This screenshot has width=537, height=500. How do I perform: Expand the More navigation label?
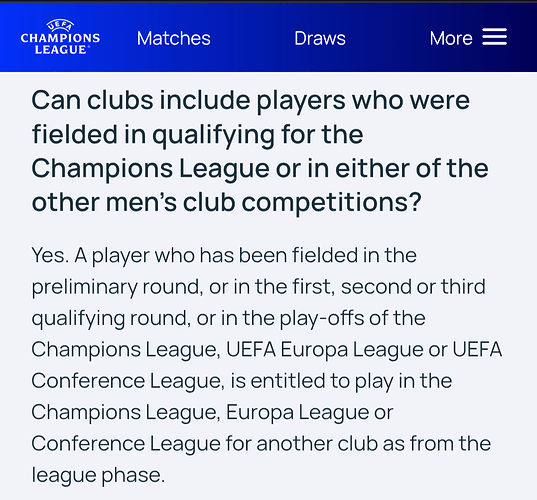click(x=451, y=38)
